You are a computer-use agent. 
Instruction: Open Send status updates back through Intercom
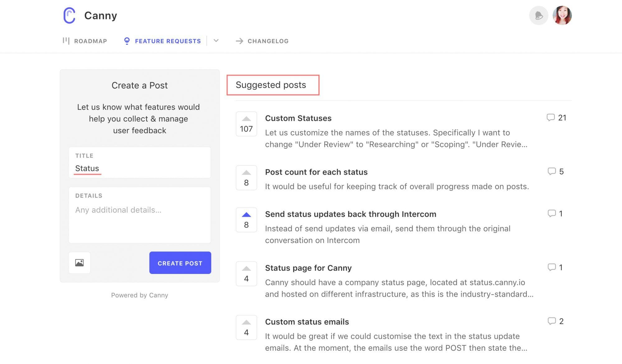pos(350,214)
